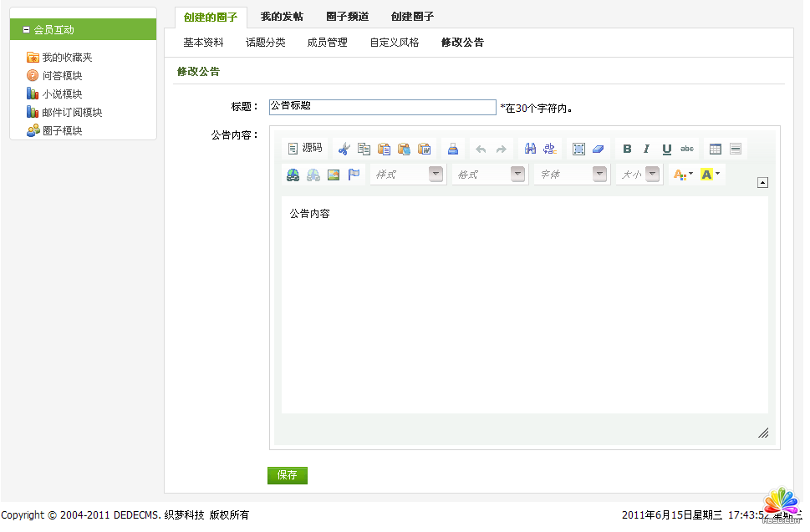Click the Paste from Word icon
Screen dimensions: 810x532
[425, 149]
